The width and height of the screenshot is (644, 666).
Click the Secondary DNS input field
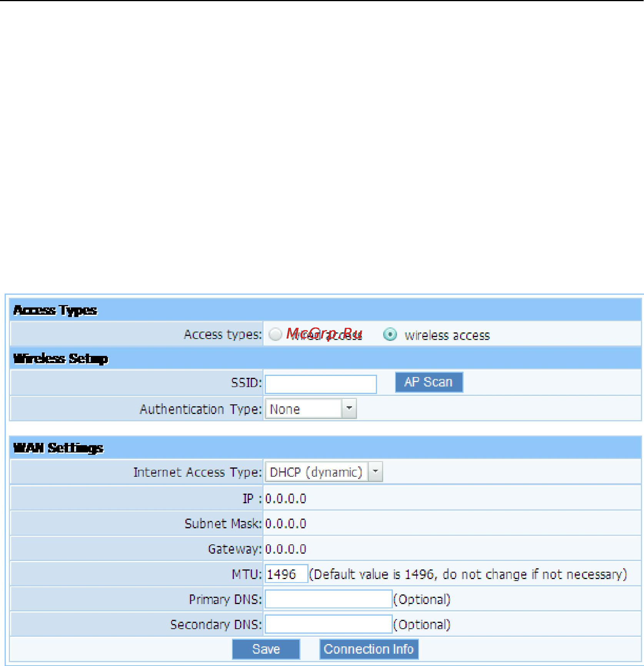[x=329, y=624]
